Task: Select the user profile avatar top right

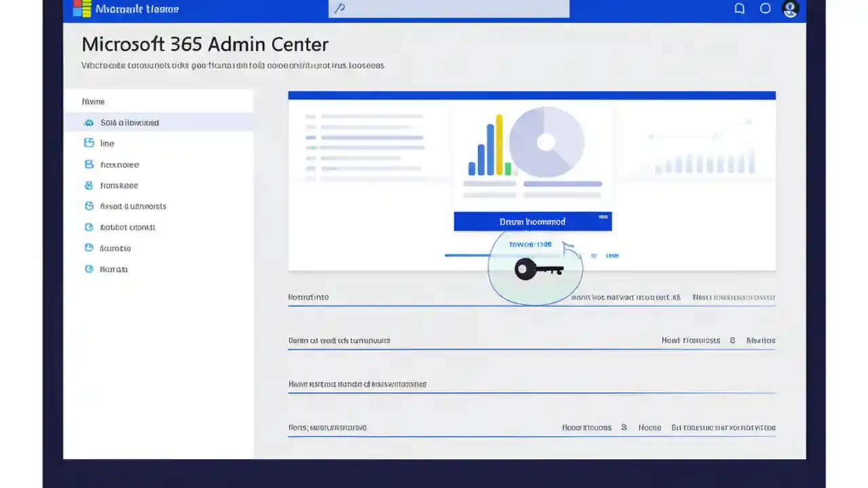Action: tap(790, 8)
